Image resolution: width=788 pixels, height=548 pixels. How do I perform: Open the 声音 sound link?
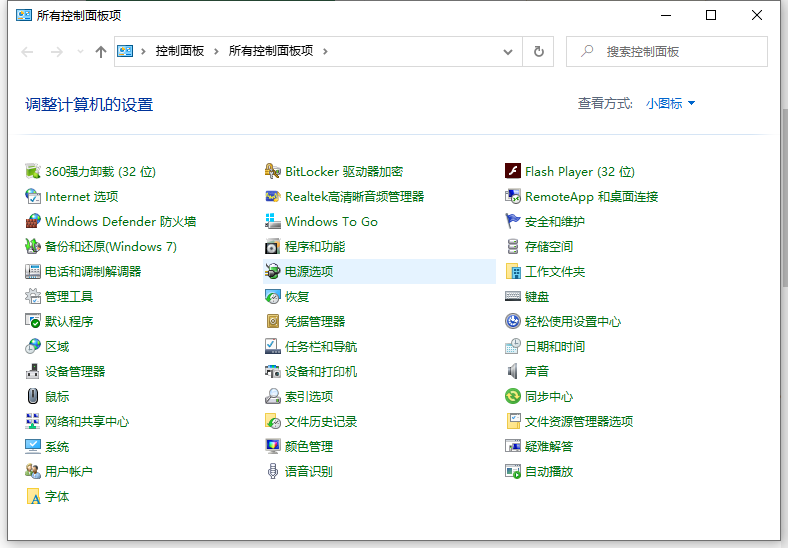click(537, 372)
